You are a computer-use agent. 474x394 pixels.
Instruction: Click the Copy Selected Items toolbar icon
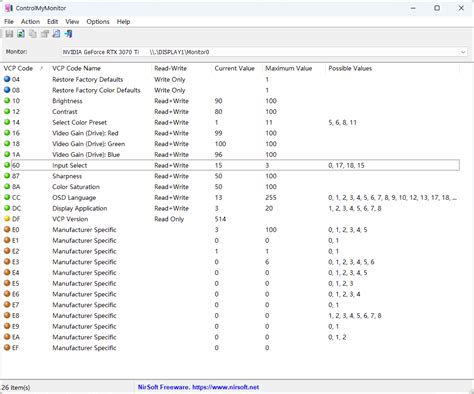pos(33,34)
